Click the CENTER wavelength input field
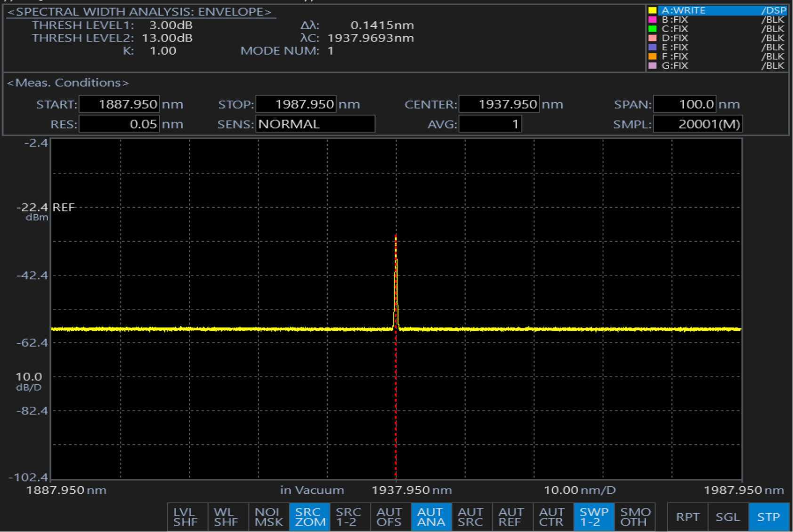The image size is (793, 532). coord(499,104)
